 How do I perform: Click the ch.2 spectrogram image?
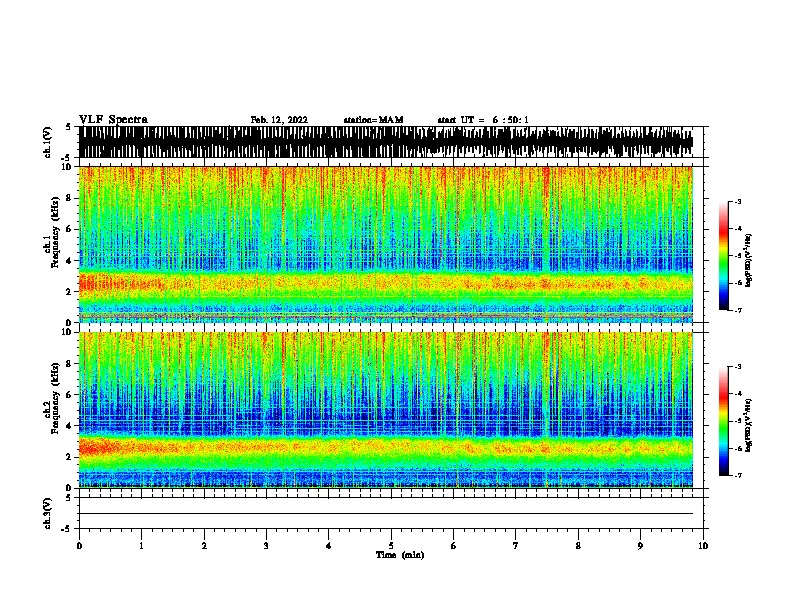coord(386,410)
